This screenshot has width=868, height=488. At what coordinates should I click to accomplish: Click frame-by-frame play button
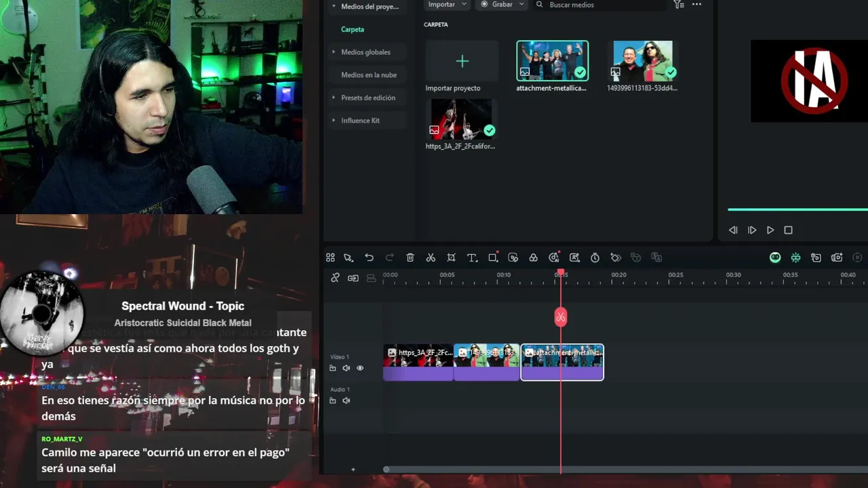click(752, 230)
